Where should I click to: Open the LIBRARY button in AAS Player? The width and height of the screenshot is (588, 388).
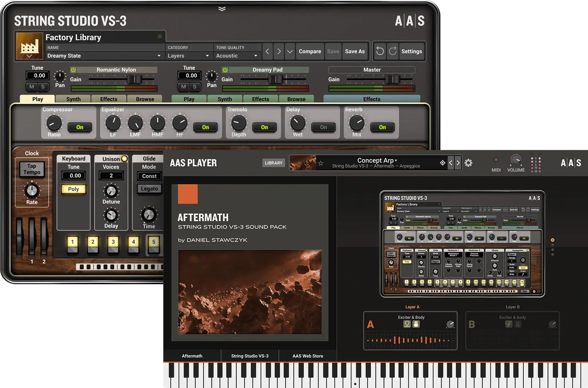coord(273,163)
